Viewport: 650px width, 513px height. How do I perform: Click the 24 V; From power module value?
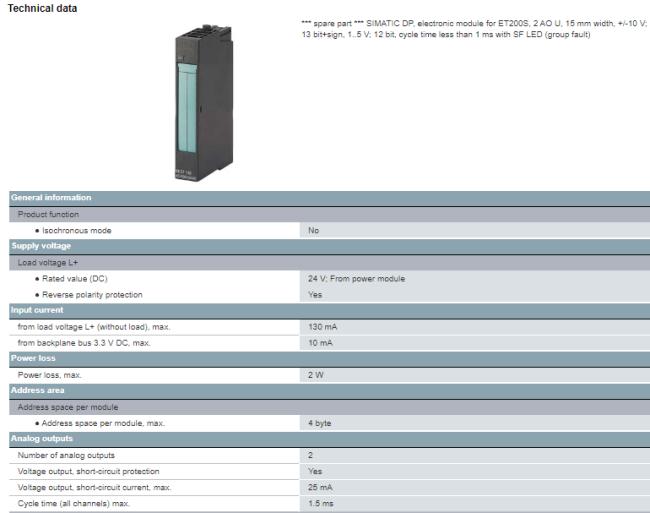[x=356, y=278]
